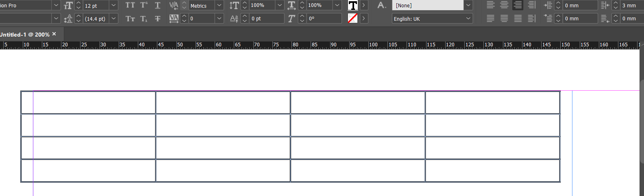This screenshot has width=644, height=196.
Task: Open the 12 pt font size dropdown
Action: coord(114,5)
